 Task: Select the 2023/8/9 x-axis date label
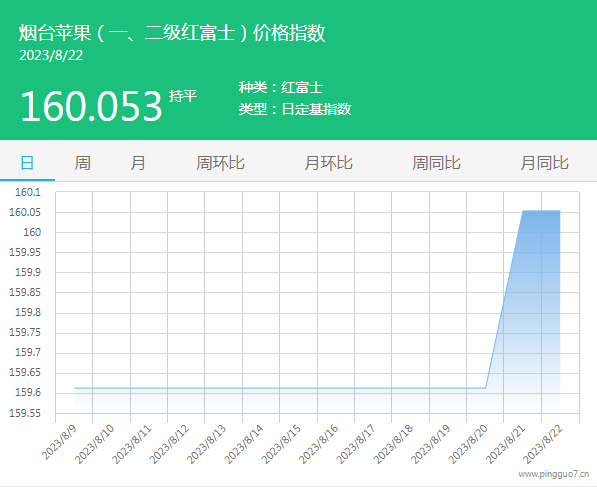click(x=59, y=442)
